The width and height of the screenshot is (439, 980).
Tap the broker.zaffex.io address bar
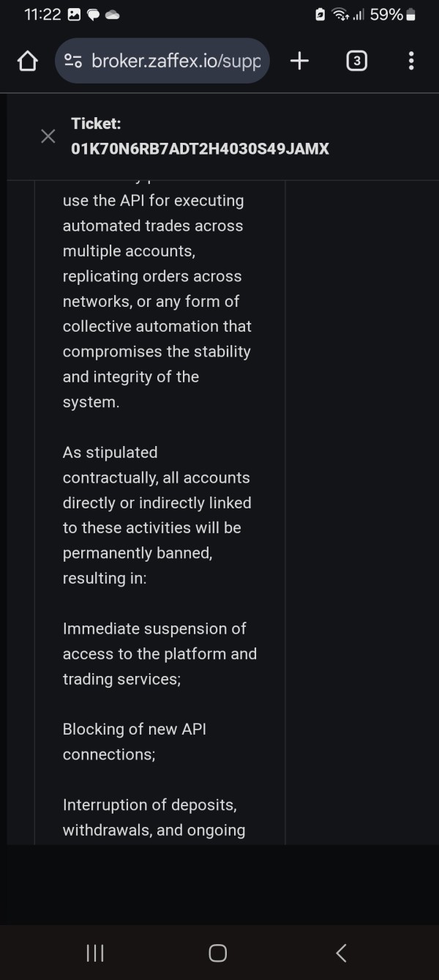(176, 61)
